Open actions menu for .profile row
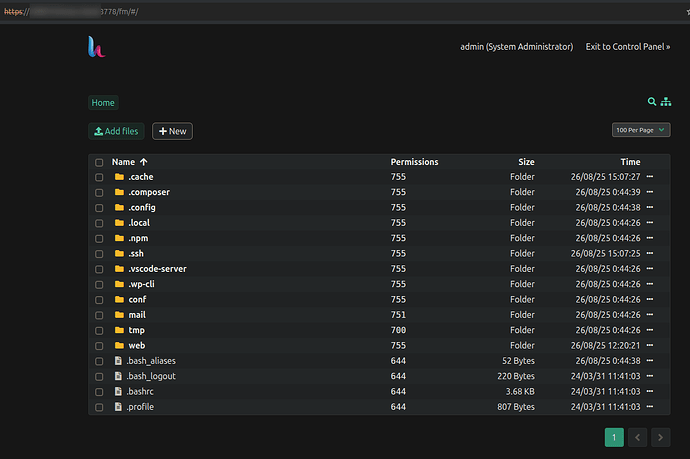 point(650,407)
